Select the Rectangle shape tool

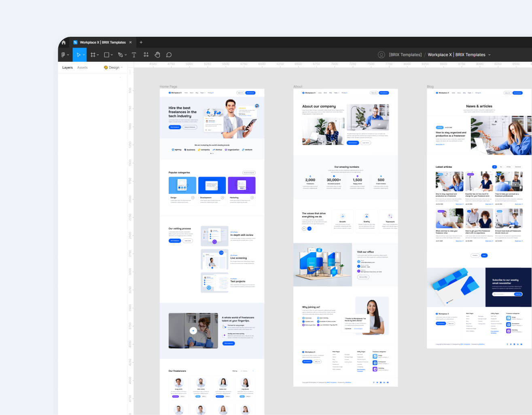pos(107,55)
